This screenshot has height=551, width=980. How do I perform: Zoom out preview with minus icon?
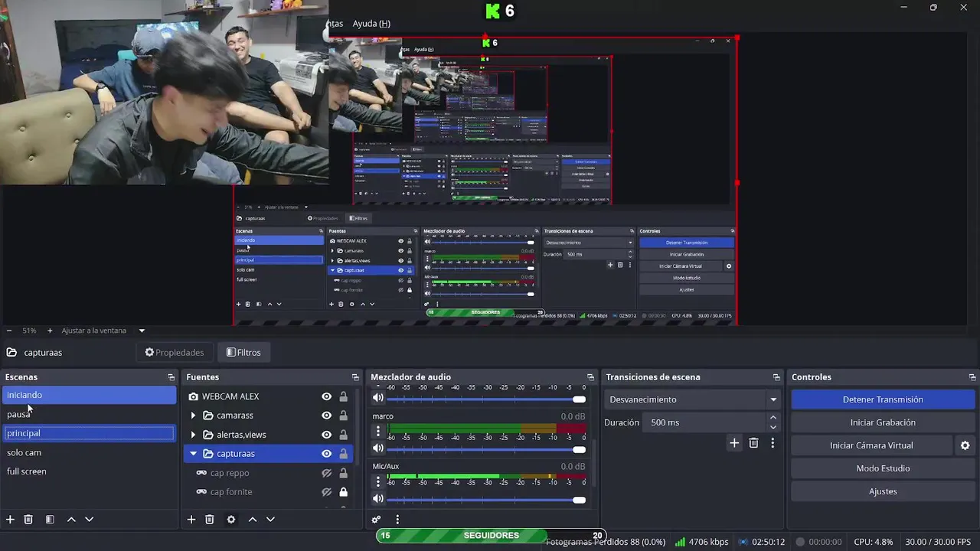coord(9,331)
